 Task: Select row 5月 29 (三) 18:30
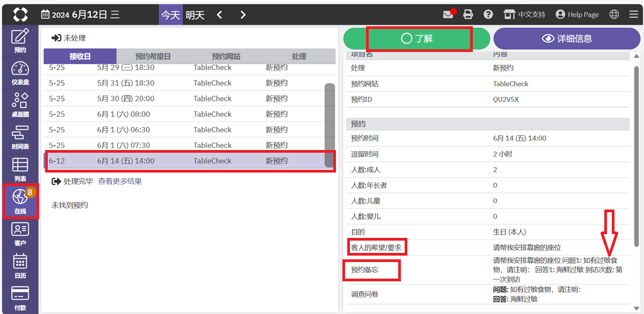[x=184, y=68]
